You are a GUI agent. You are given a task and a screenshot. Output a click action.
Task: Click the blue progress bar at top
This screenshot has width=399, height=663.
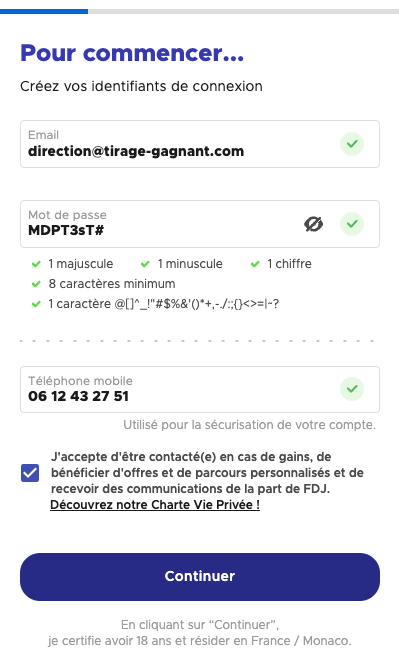(44, 11)
